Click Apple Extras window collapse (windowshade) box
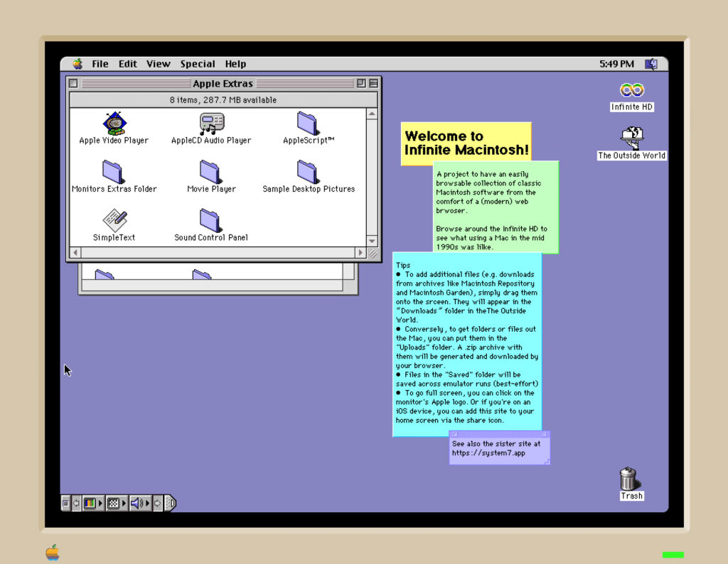 pyautogui.click(x=374, y=84)
